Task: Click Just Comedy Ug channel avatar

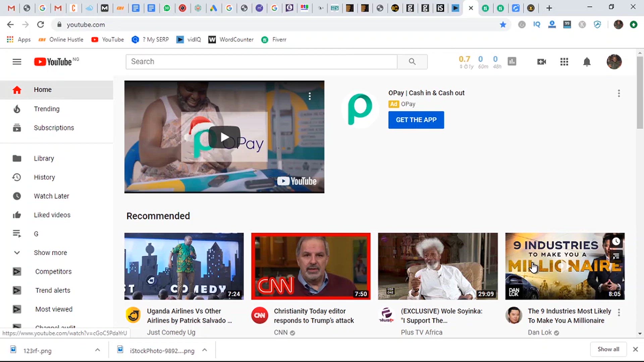Action: (133, 315)
